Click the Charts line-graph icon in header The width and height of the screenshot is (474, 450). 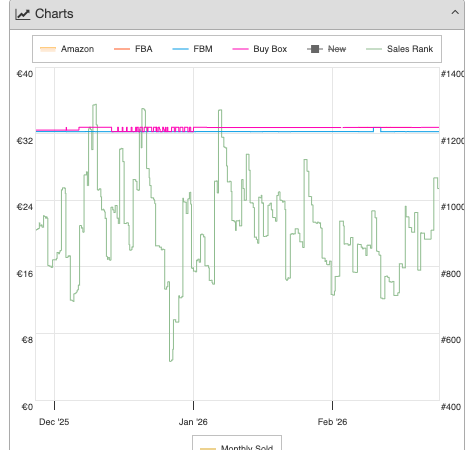[x=23, y=14]
